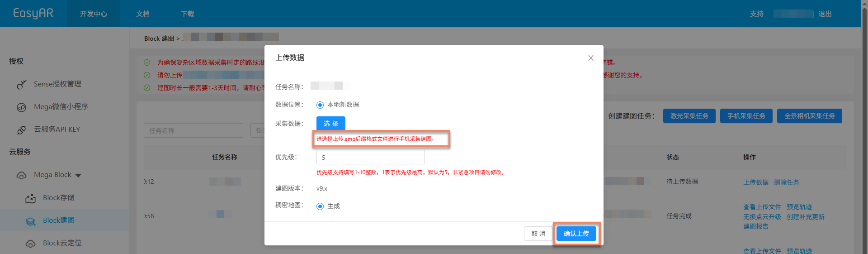
Task: Select the 生成 dense map radio button
Action: coord(320,206)
